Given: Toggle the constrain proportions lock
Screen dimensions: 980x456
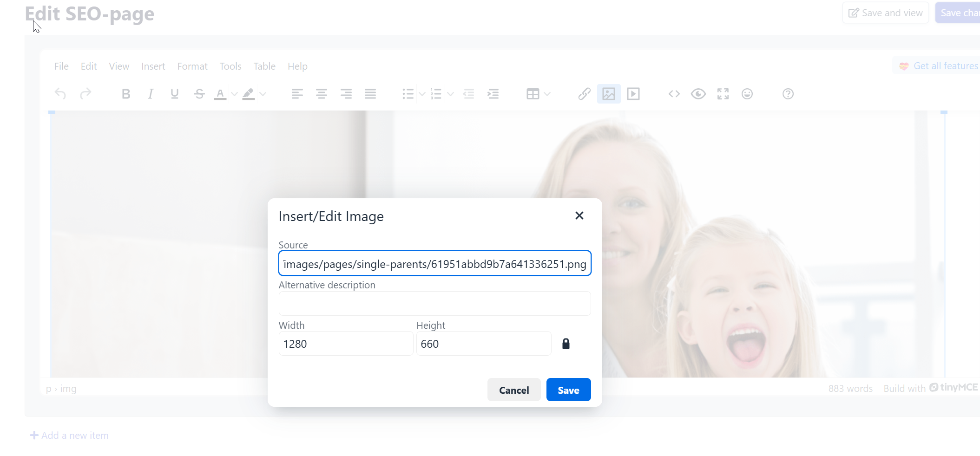Looking at the screenshot, I should pos(566,344).
